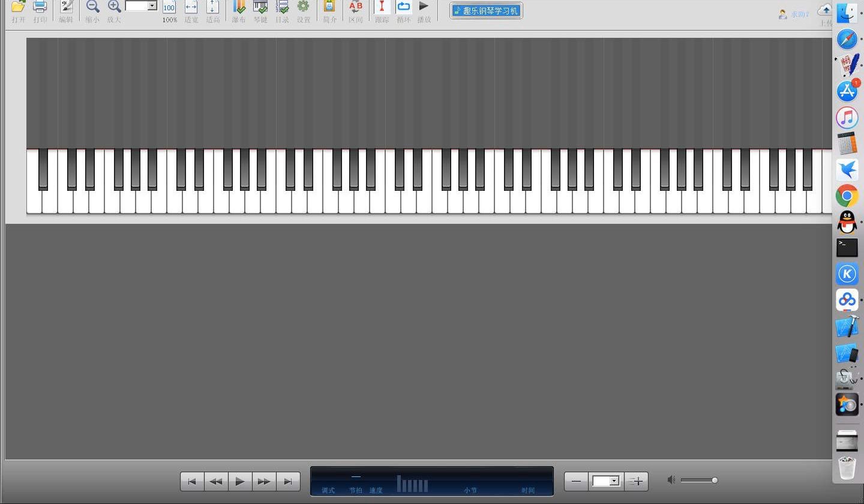Open the bottom combo box dropdown
This screenshot has width=864, height=504.
[x=614, y=481]
